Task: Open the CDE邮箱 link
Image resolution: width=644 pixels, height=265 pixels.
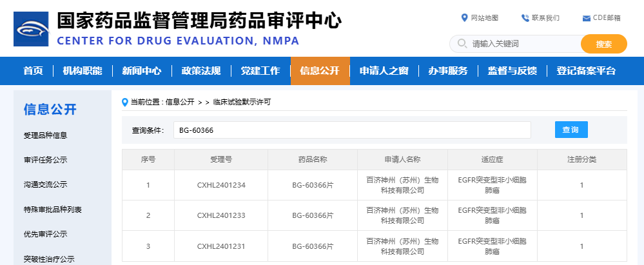Action: 607,18
